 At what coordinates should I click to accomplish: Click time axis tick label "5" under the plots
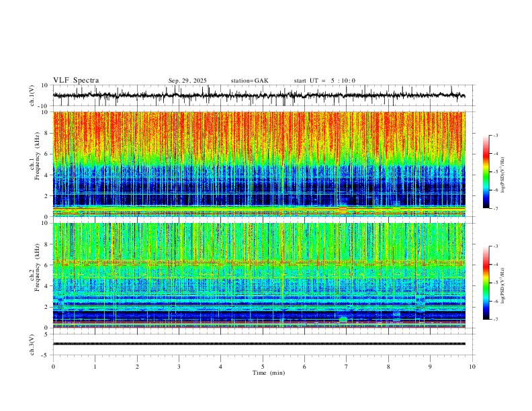tap(263, 367)
